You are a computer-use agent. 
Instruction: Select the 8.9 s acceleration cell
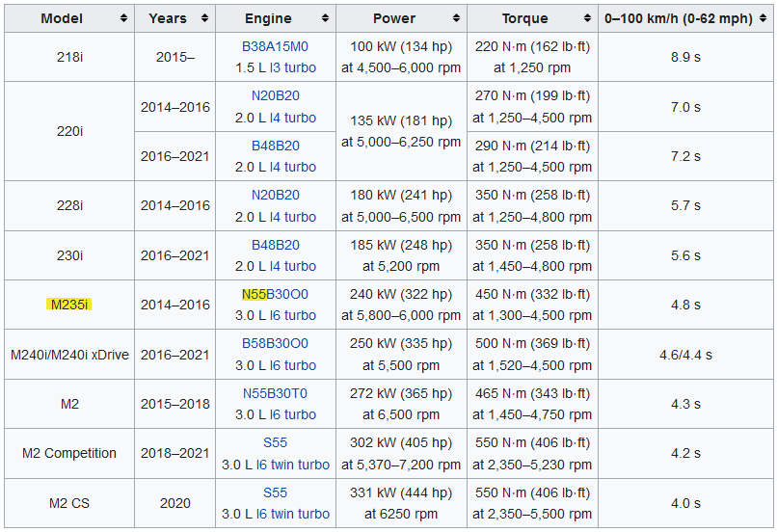685,57
